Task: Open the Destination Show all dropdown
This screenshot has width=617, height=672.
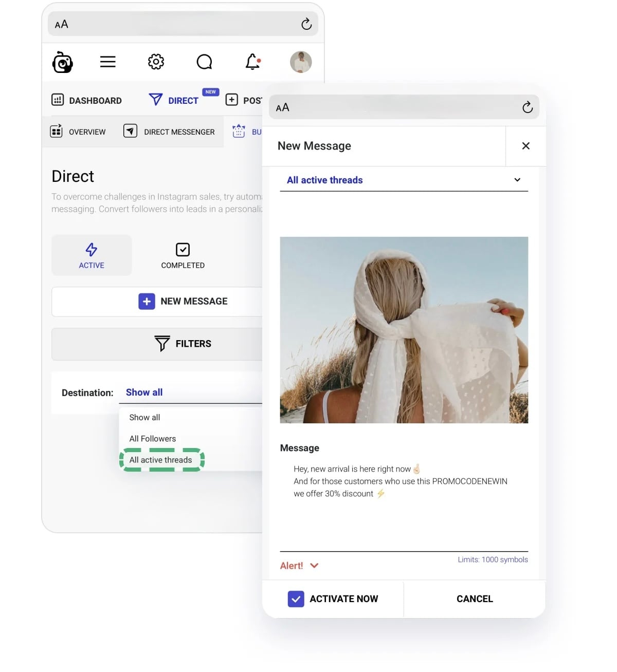Action: pos(144,392)
